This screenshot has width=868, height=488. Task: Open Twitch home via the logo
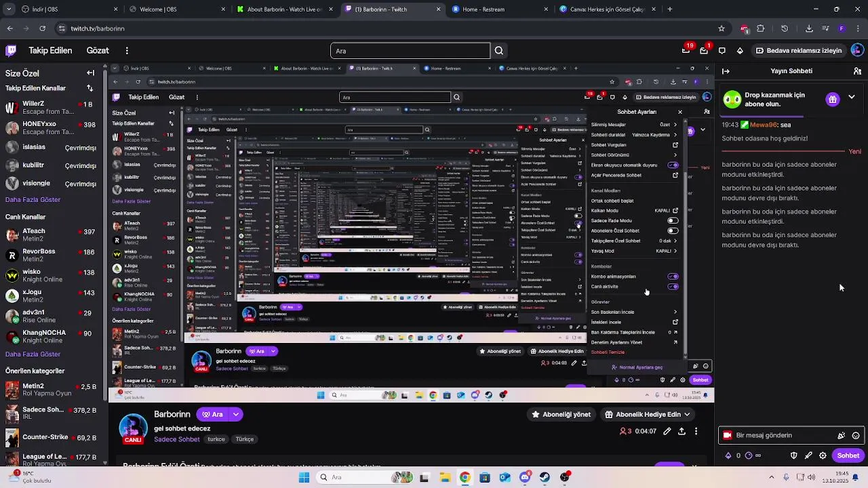(11, 50)
